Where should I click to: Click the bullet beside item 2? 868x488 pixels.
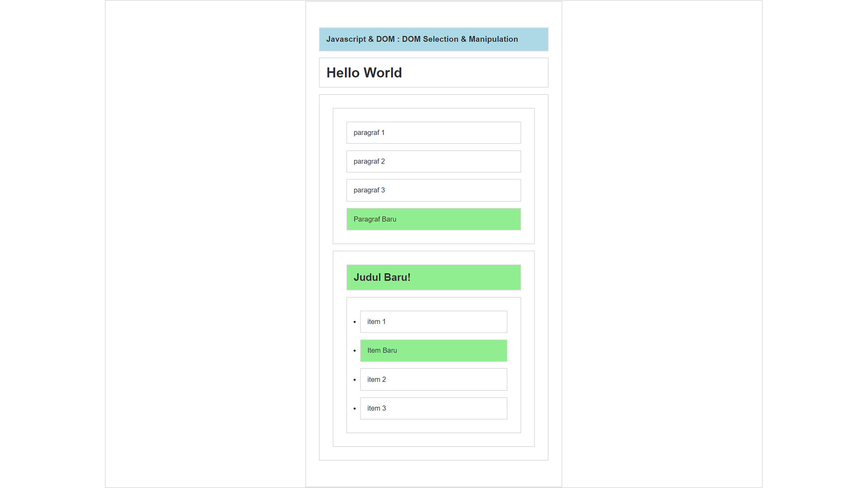click(x=354, y=380)
